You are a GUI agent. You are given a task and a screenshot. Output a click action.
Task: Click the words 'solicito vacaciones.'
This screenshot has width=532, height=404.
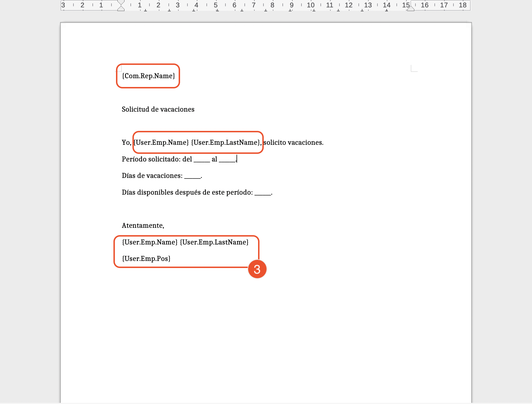(293, 143)
